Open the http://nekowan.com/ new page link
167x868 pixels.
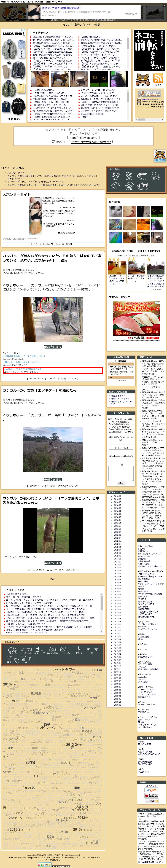83,137
